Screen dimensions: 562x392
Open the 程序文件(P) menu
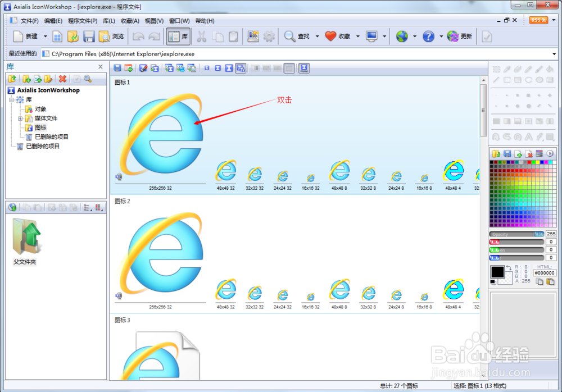pyautogui.click(x=83, y=21)
